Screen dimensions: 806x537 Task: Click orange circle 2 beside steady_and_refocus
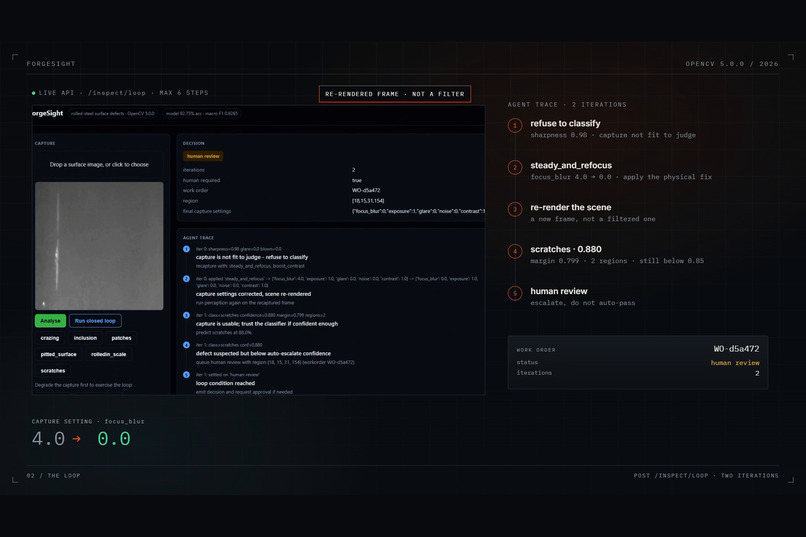click(x=515, y=168)
